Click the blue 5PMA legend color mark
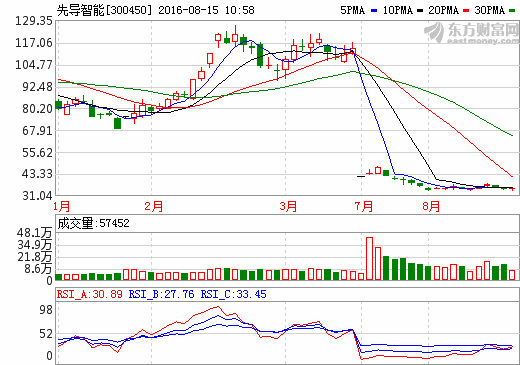 (374, 11)
